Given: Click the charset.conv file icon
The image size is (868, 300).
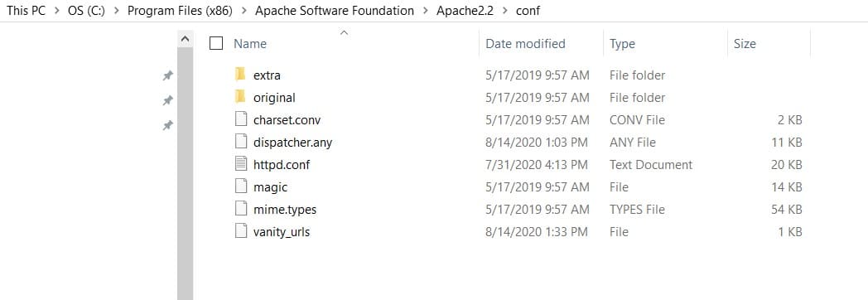Looking at the screenshot, I should point(240,119).
